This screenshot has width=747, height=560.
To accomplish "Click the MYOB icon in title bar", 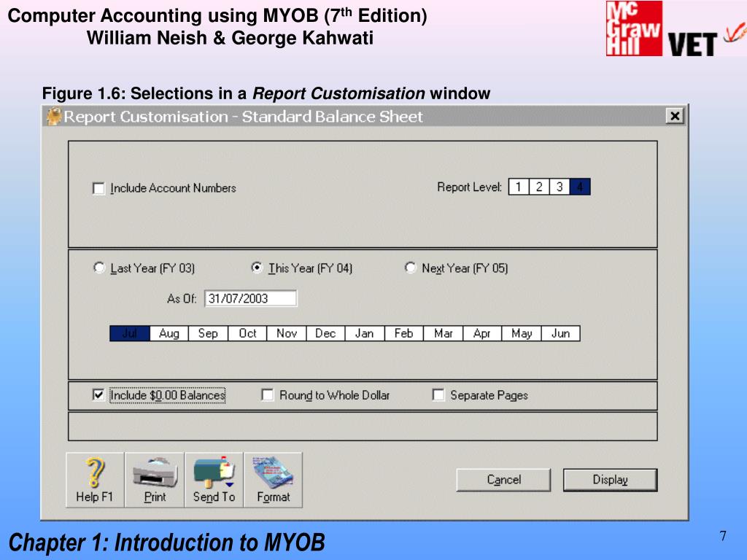I will 54,116.
